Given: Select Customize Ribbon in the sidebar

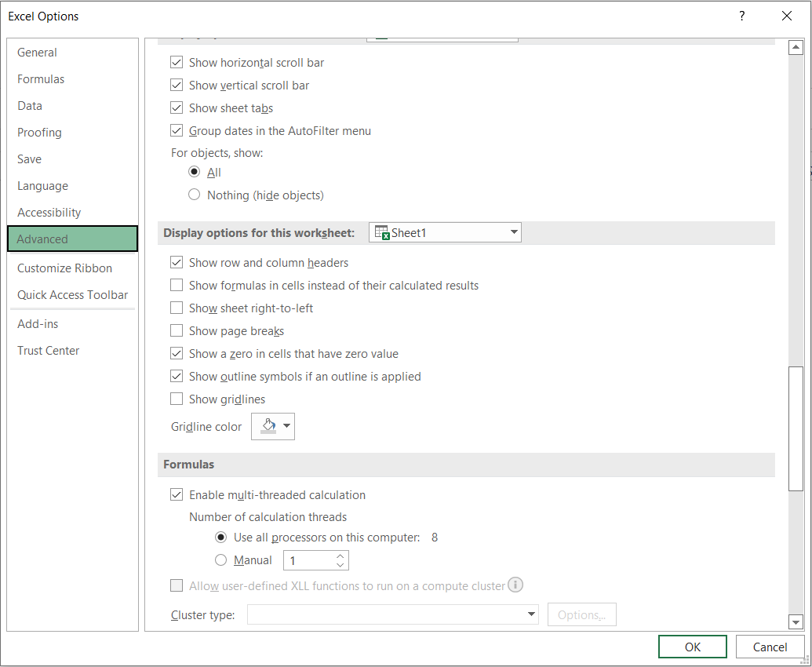Looking at the screenshot, I should pyautogui.click(x=64, y=268).
